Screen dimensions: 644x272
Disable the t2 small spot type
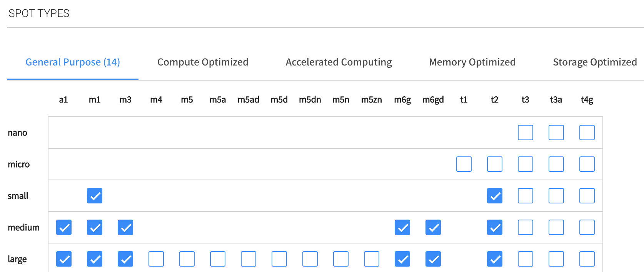tap(495, 196)
